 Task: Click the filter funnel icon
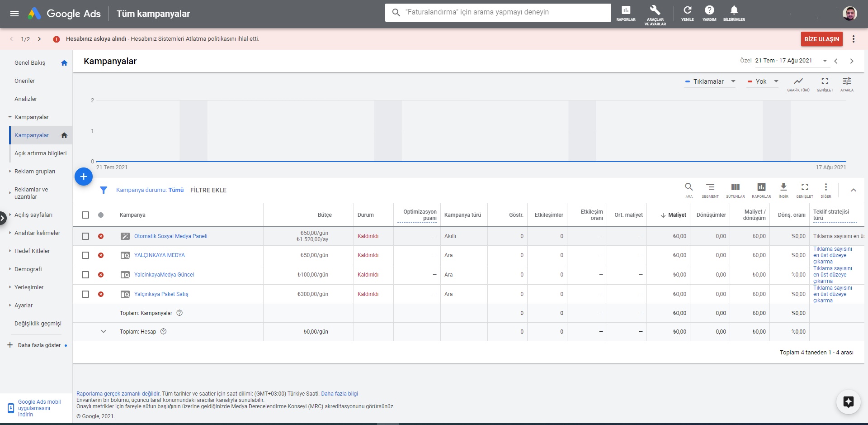tap(104, 190)
